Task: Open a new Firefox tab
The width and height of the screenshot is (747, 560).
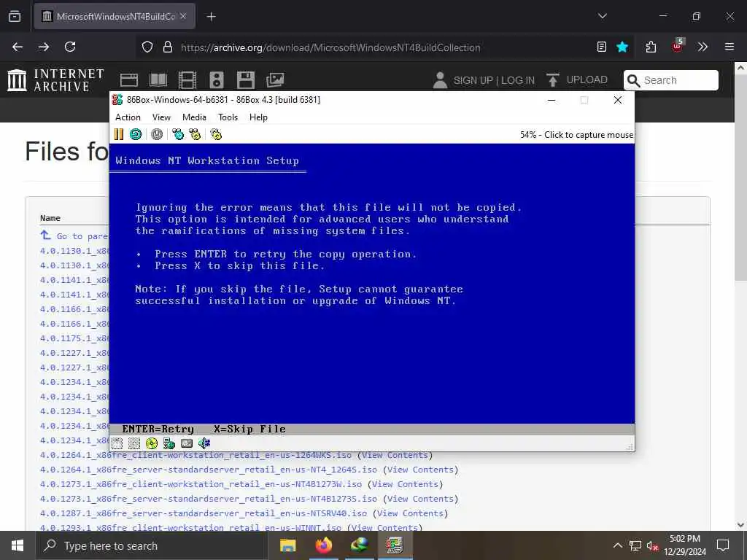Action: coord(211,16)
